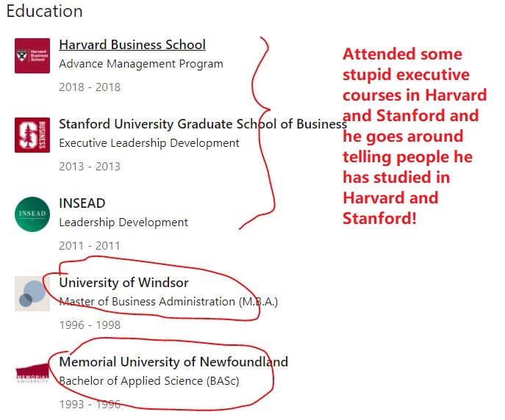
Task: Click the University of Windsor placeholder logo
Action: coord(32,294)
